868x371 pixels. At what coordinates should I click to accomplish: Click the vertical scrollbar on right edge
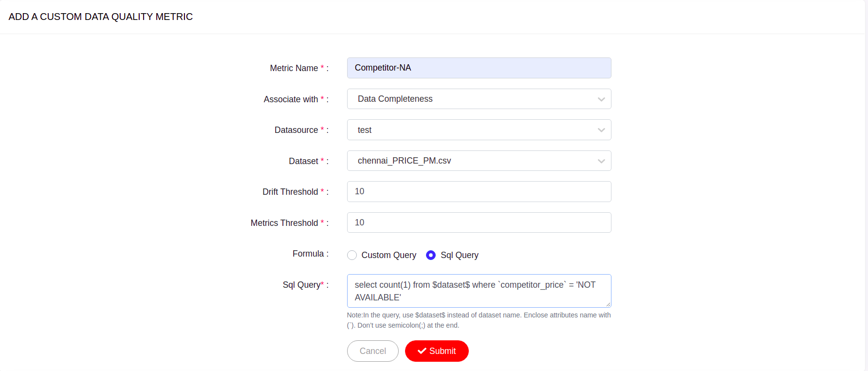866,185
